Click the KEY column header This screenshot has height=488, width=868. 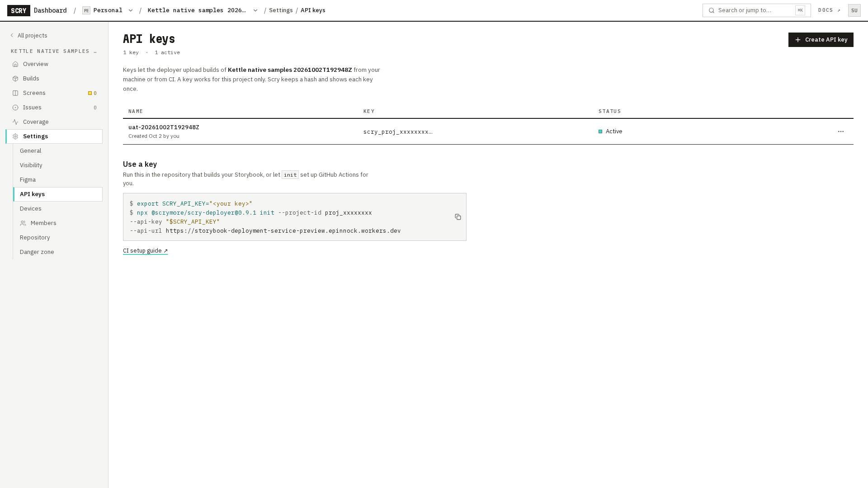(x=369, y=111)
